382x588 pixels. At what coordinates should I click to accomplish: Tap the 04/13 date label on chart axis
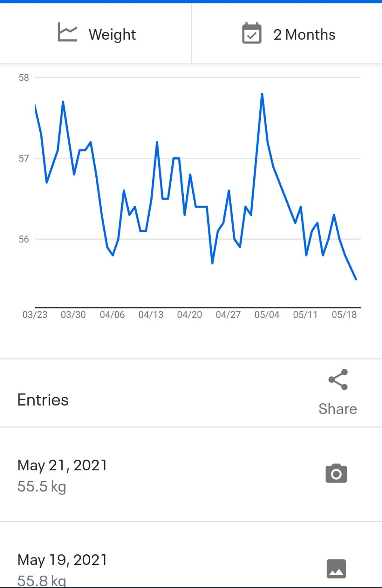pyautogui.click(x=151, y=315)
